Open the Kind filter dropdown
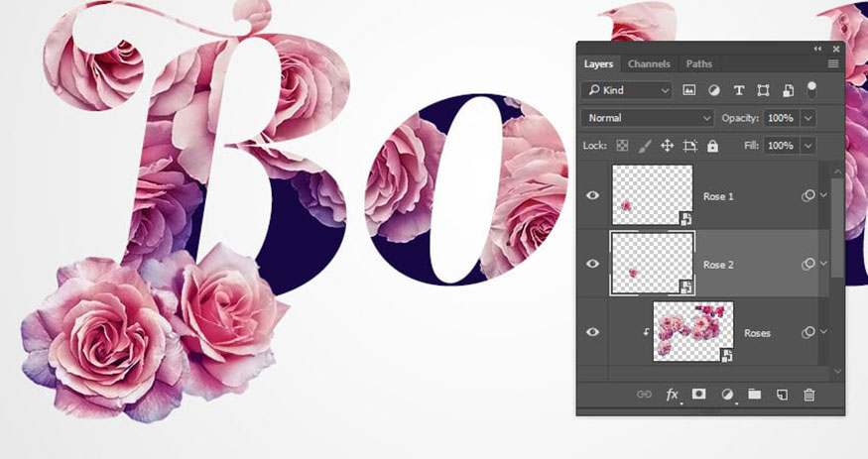This screenshot has width=868, height=459. click(627, 90)
